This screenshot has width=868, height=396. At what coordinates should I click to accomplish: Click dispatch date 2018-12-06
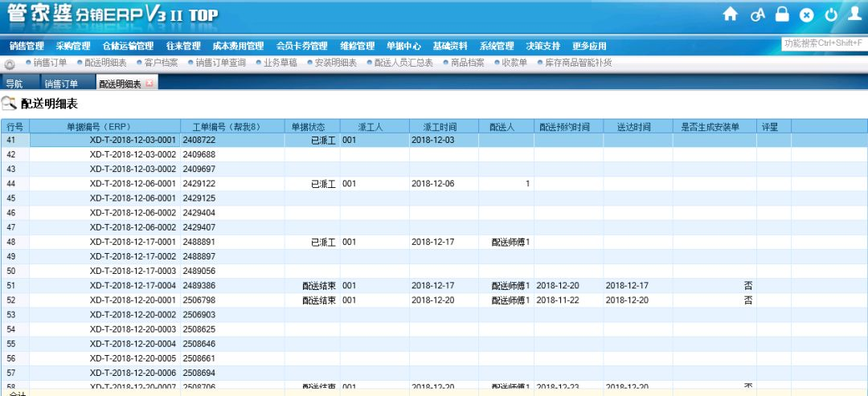click(x=433, y=184)
